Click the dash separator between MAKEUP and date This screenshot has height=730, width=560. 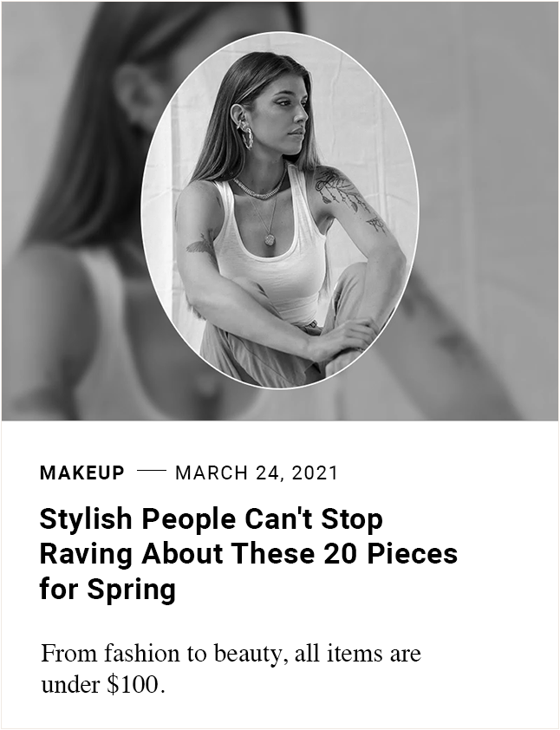(152, 471)
